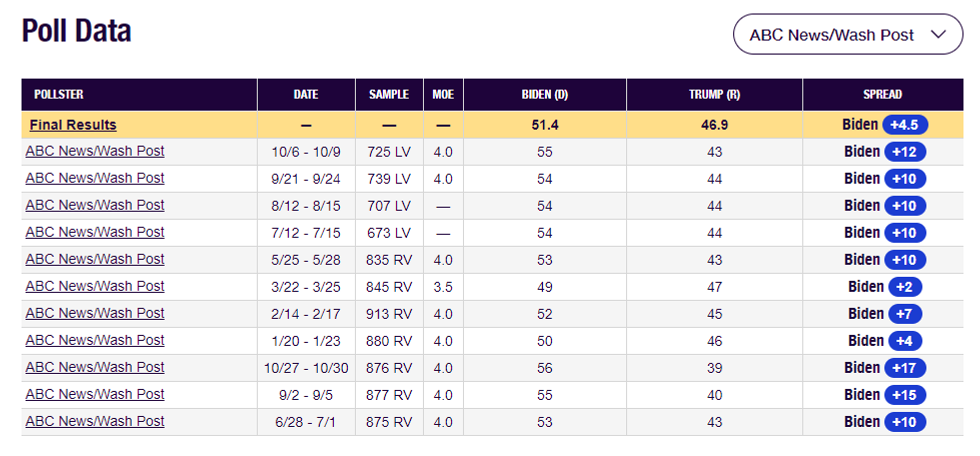Open the 10/27 - 10/30 ABC News/Wash Post poll
The image size is (980, 456).
[95, 367]
